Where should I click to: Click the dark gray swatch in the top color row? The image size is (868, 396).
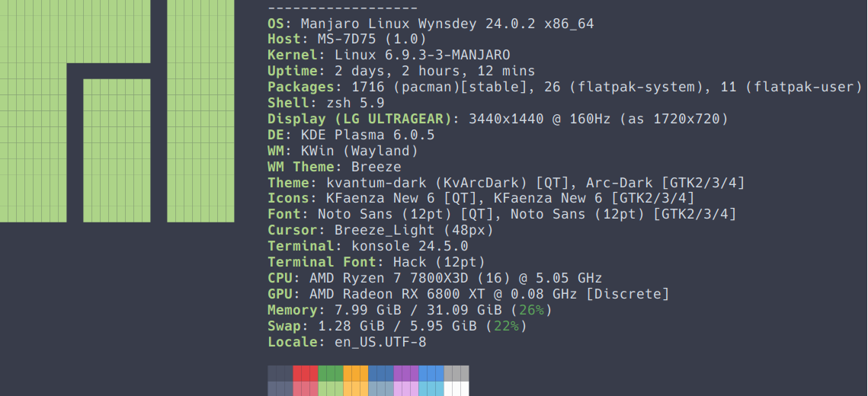click(280, 372)
